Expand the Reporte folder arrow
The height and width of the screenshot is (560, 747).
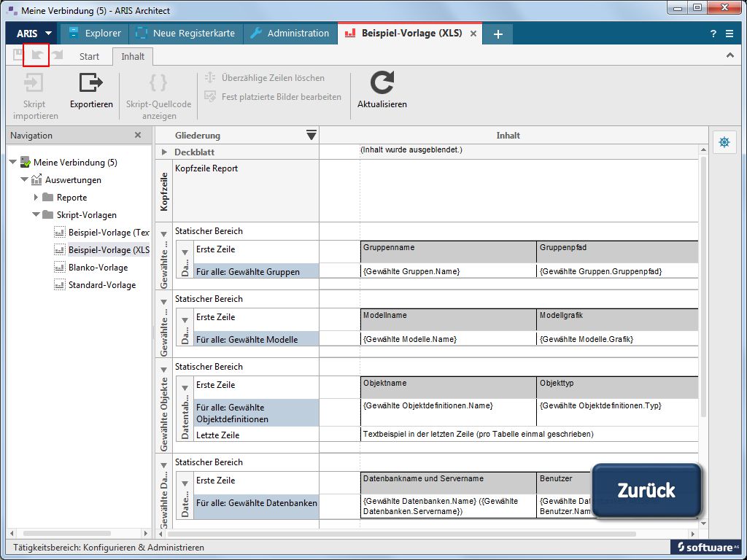(36, 197)
